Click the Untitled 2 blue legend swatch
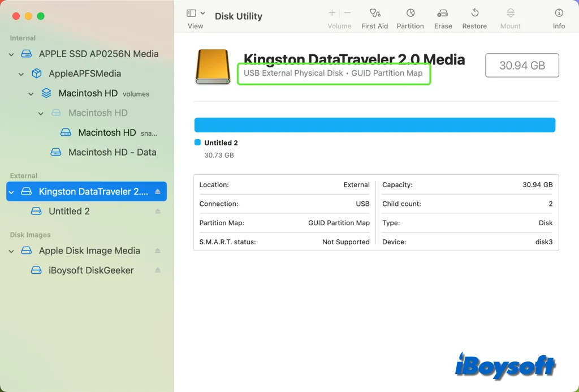Screen dimensions: 579x392 click(x=197, y=142)
